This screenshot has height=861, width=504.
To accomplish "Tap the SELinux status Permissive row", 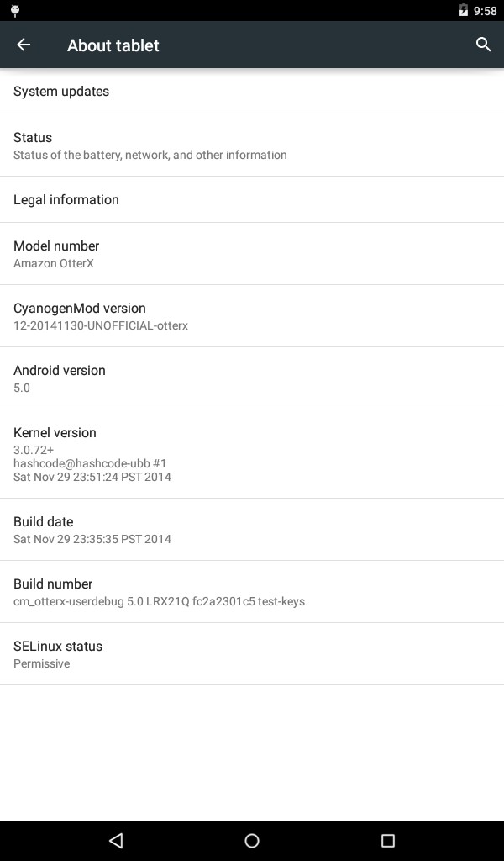I will pos(252,653).
